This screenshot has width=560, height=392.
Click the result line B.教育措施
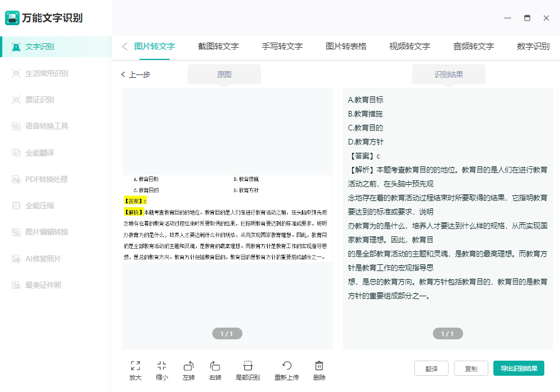click(x=365, y=114)
